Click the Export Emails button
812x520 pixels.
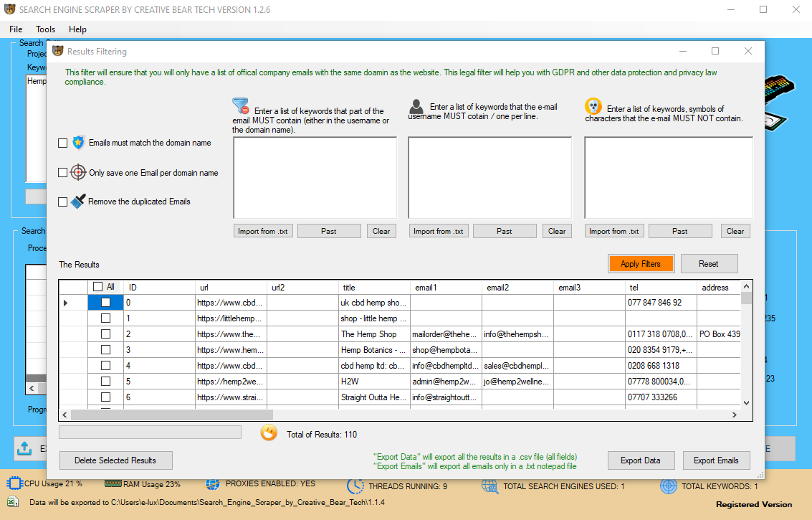716,460
